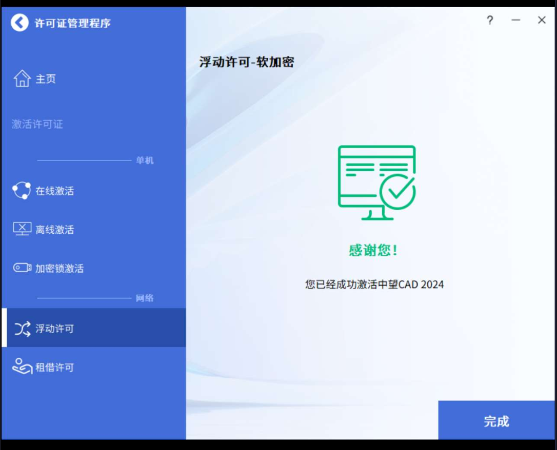Minimize the license manager window
The image size is (557, 450).
pos(516,20)
